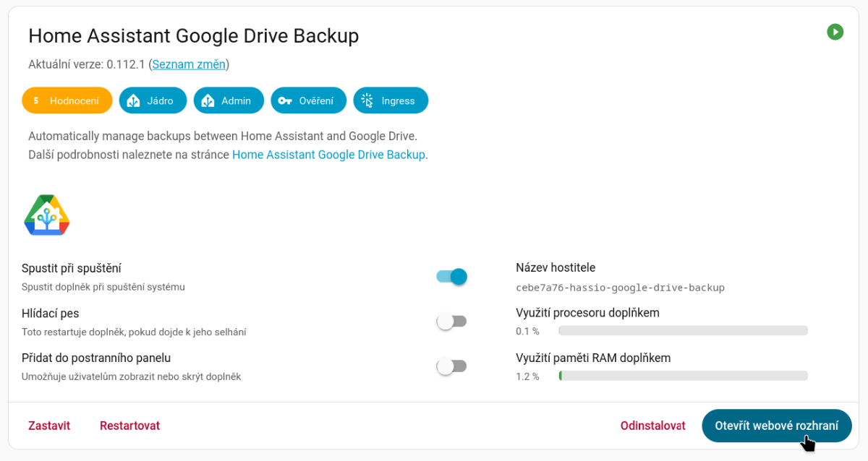Click the house icon inside the Jádro chip

point(133,100)
